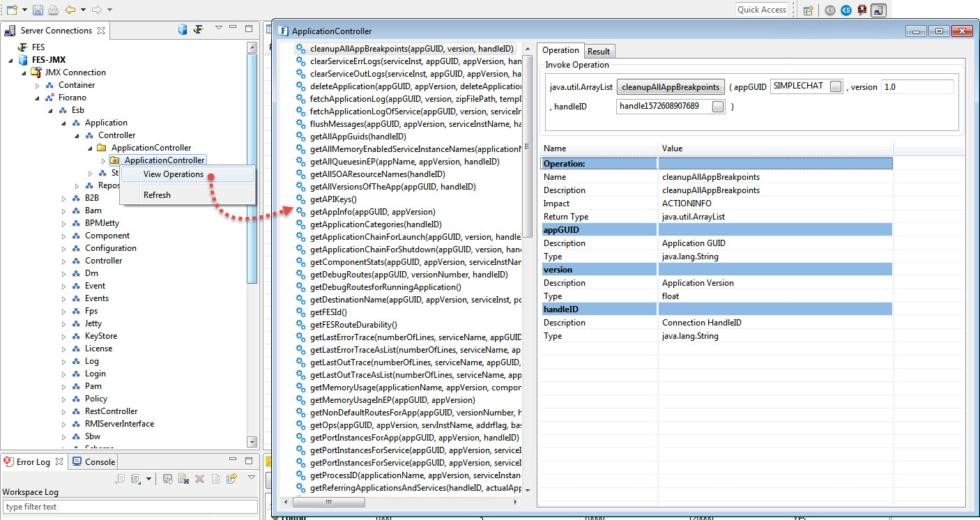Click the version input field showing 1.0

pyautogui.click(x=917, y=87)
